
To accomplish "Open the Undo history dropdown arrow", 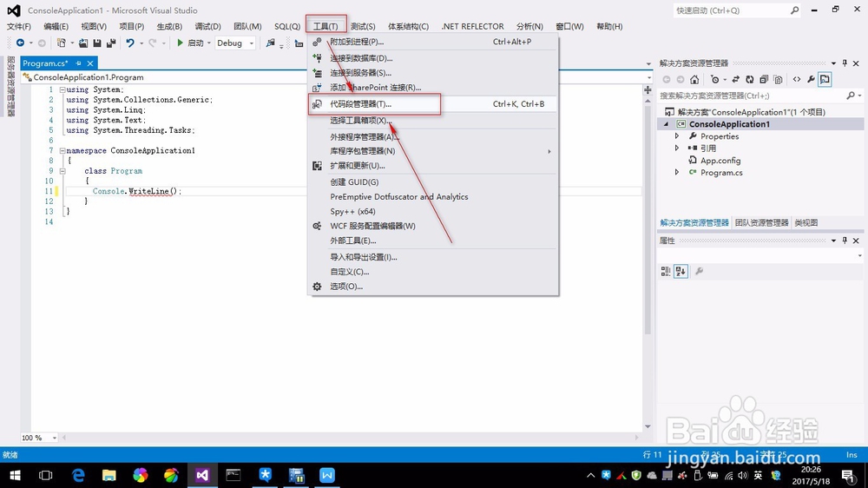I will point(141,43).
